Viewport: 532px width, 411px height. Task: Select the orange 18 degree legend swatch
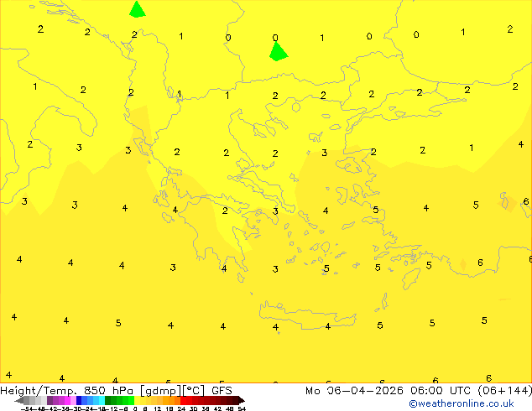coord(171,400)
